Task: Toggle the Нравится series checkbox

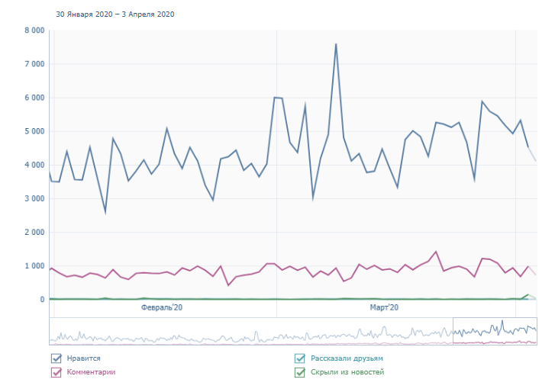Action: [x=56, y=358]
